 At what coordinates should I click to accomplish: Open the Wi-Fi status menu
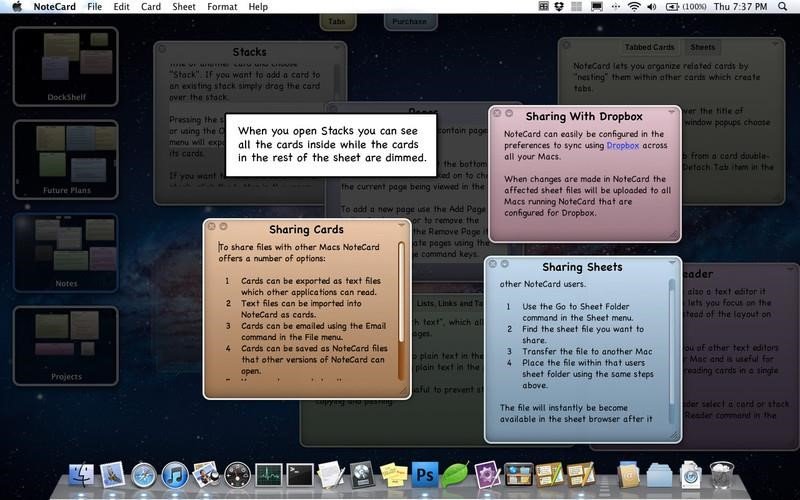634,7
